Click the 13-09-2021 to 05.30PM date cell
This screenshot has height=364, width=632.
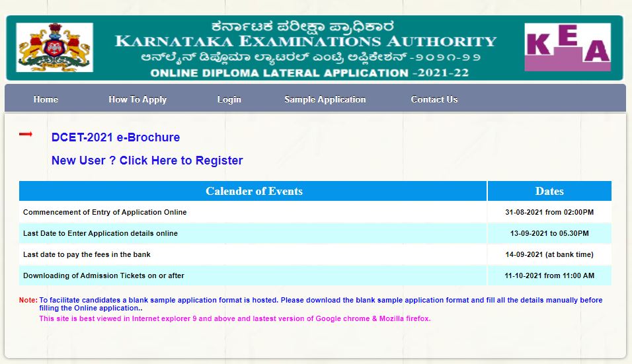[x=549, y=233]
